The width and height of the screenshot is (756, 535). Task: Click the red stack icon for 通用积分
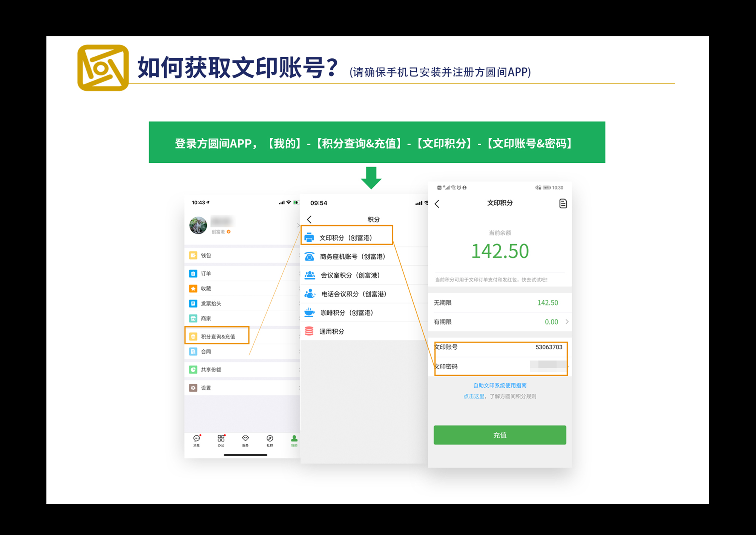click(x=309, y=331)
